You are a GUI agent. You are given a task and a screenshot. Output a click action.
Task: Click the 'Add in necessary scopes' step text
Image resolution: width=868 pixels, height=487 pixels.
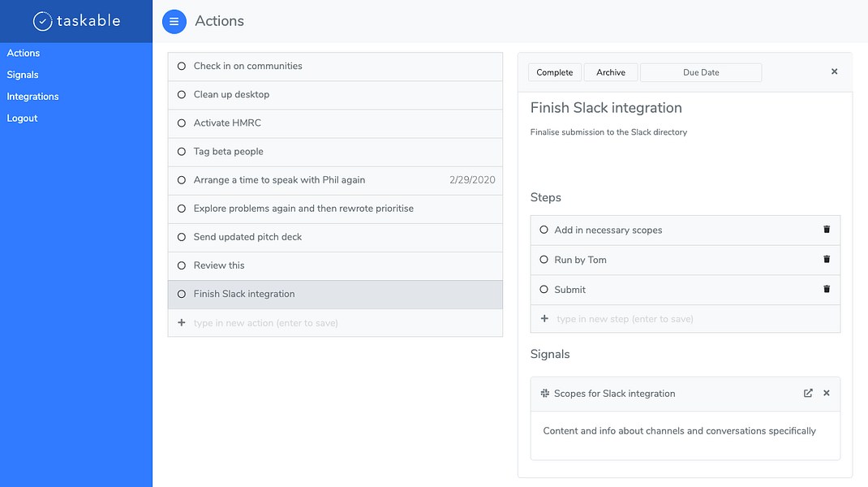coord(608,230)
